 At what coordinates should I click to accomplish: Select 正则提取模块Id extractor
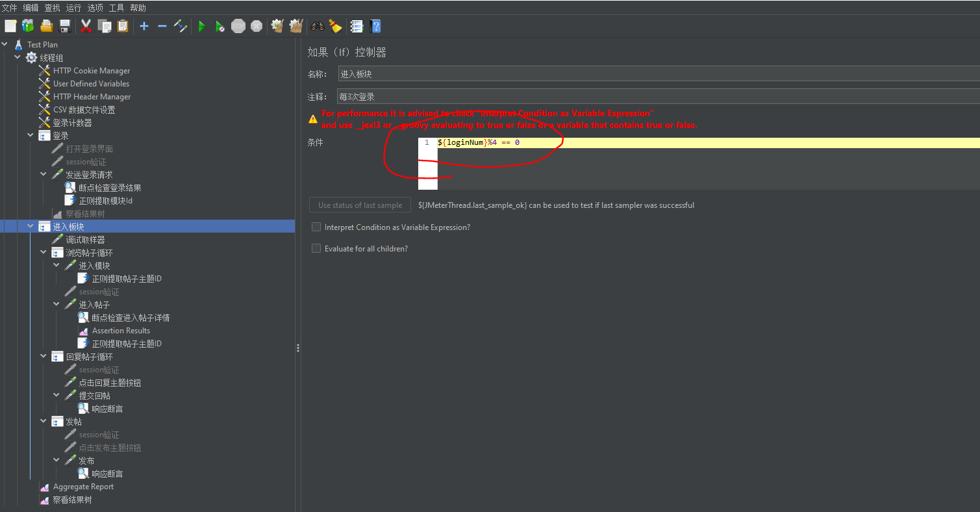point(106,201)
